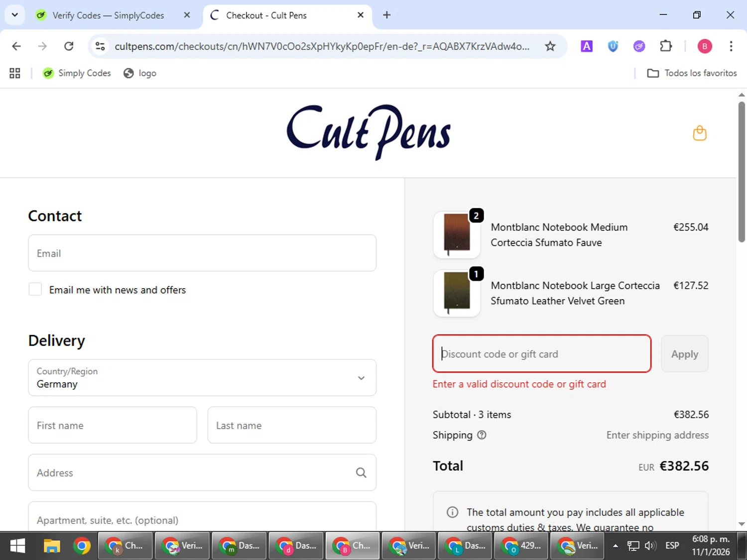Switch to Verify Codes — SimplyCodes tab
Image resolution: width=747 pixels, height=560 pixels.
108,15
